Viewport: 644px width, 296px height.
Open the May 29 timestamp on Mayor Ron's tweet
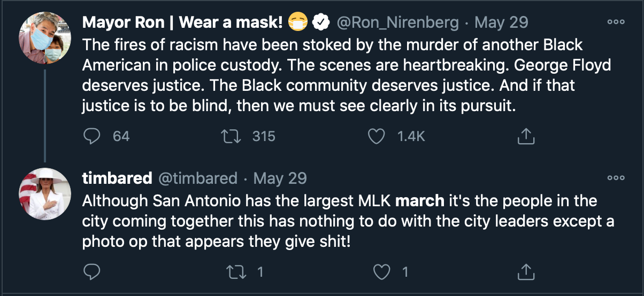click(x=501, y=22)
